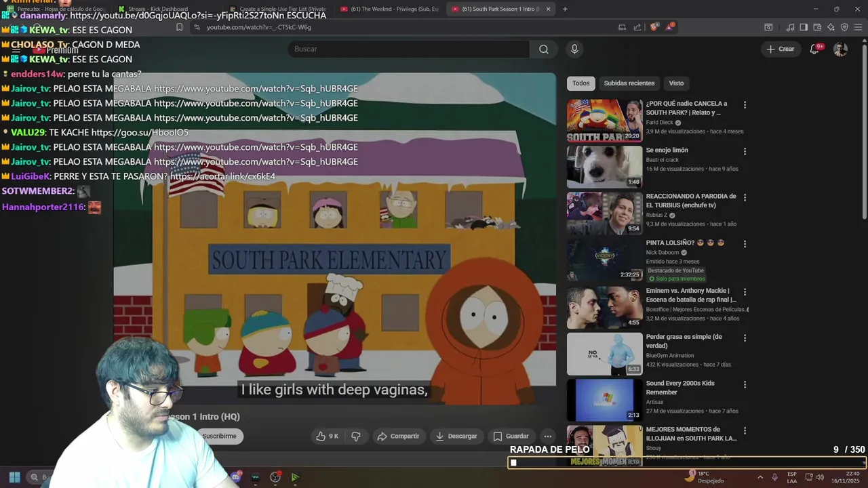
Task: Activate voice search microphone icon
Action: point(574,49)
